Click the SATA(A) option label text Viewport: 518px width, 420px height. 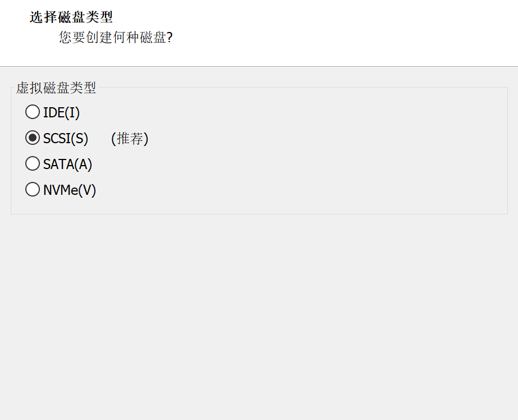[67, 164]
